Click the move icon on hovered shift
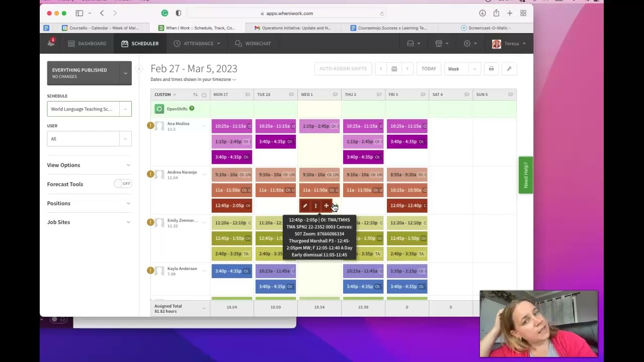 coord(326,206)
